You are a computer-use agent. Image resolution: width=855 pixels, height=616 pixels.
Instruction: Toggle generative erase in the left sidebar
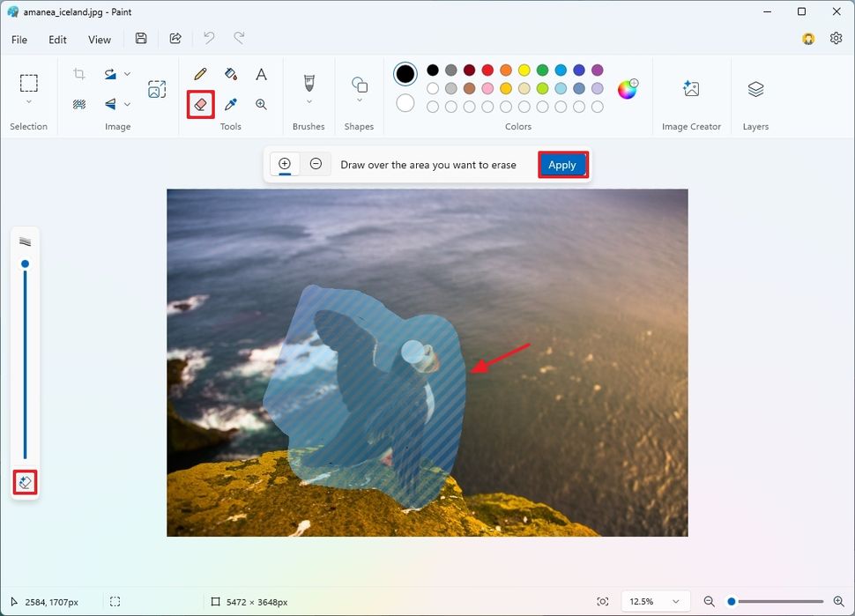tap(25, 482)
